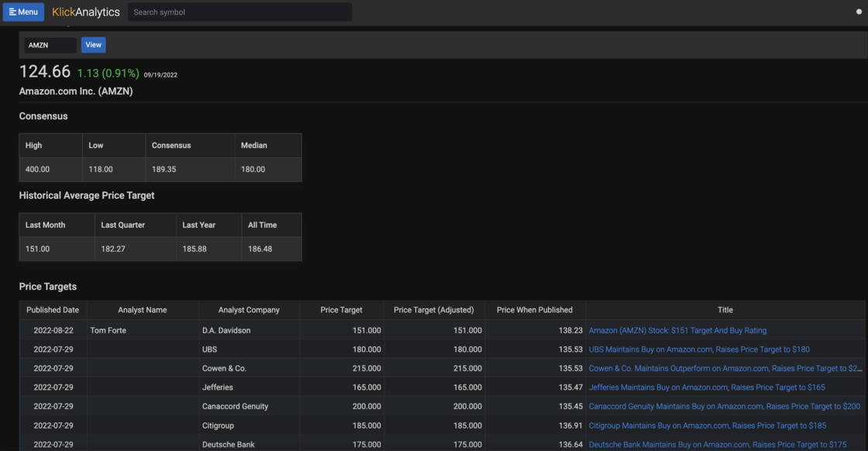Open Deutsche Bank Maintains Buy link

coord(718,444)
